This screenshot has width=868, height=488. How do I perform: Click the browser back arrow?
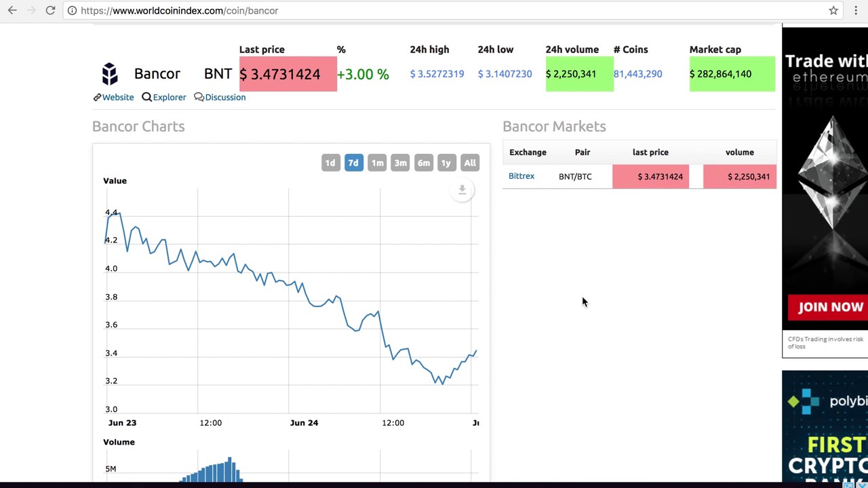click(12, 10)
